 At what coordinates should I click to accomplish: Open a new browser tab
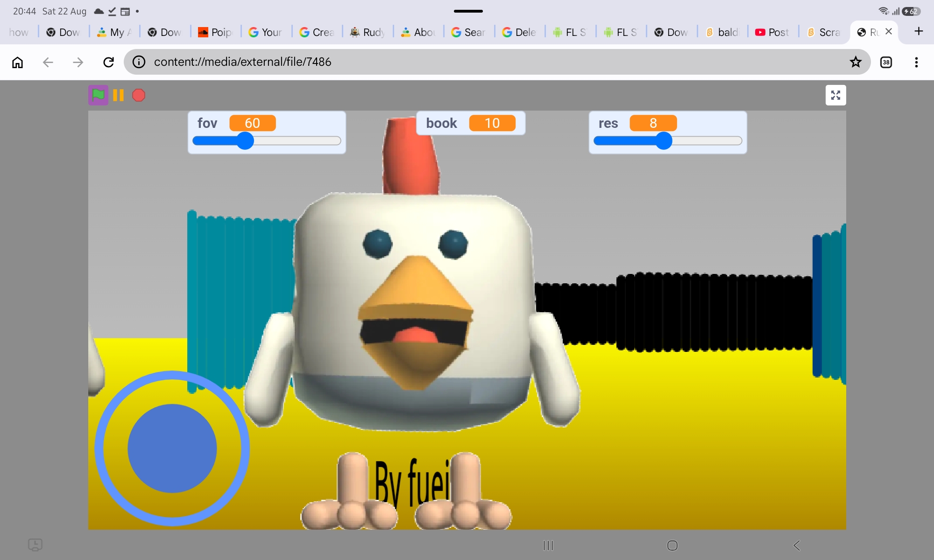pos(919,31)
